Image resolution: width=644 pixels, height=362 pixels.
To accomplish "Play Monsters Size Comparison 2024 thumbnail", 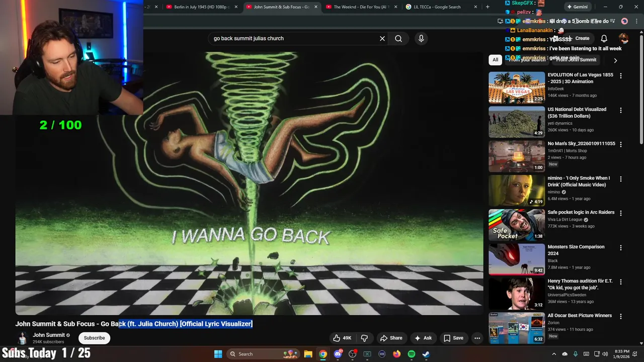I will 517,259.
